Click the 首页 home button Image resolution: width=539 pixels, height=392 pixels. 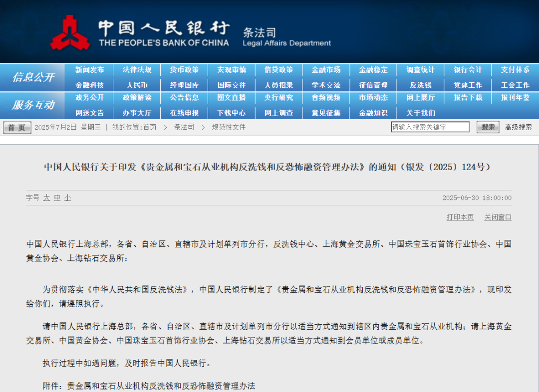point(17,128)
